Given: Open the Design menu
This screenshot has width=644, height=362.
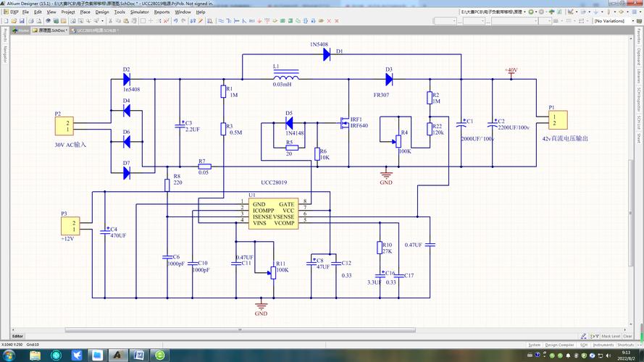Looking at the screenshot, I should tap(102, 12).
